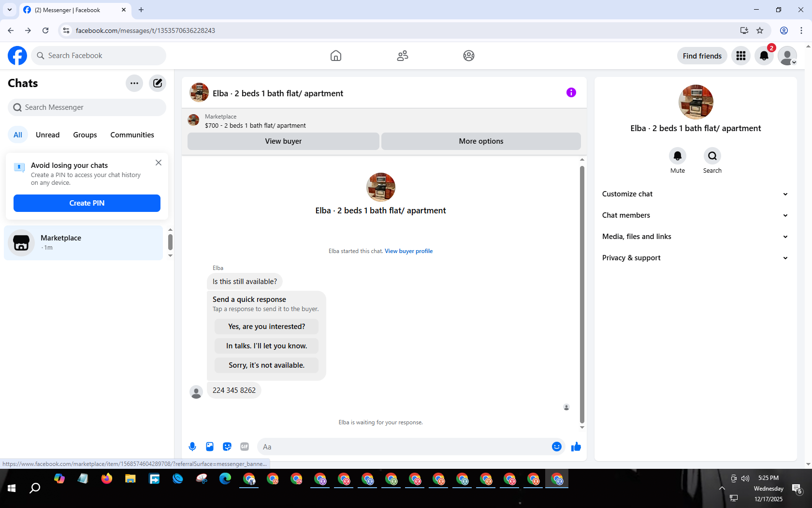
Task: Click the Find friends button
Action: pyautogui.click(x=702, y=56)
